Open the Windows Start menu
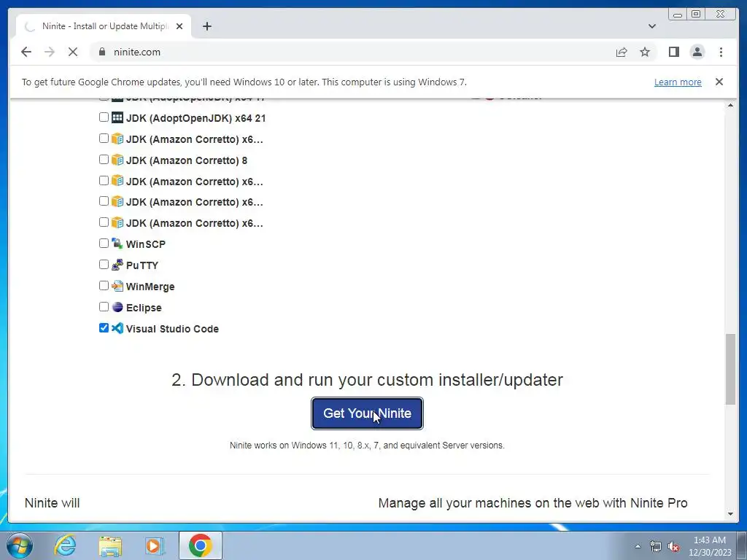This screenshot has width=747, height=560. tap(19, 545)
